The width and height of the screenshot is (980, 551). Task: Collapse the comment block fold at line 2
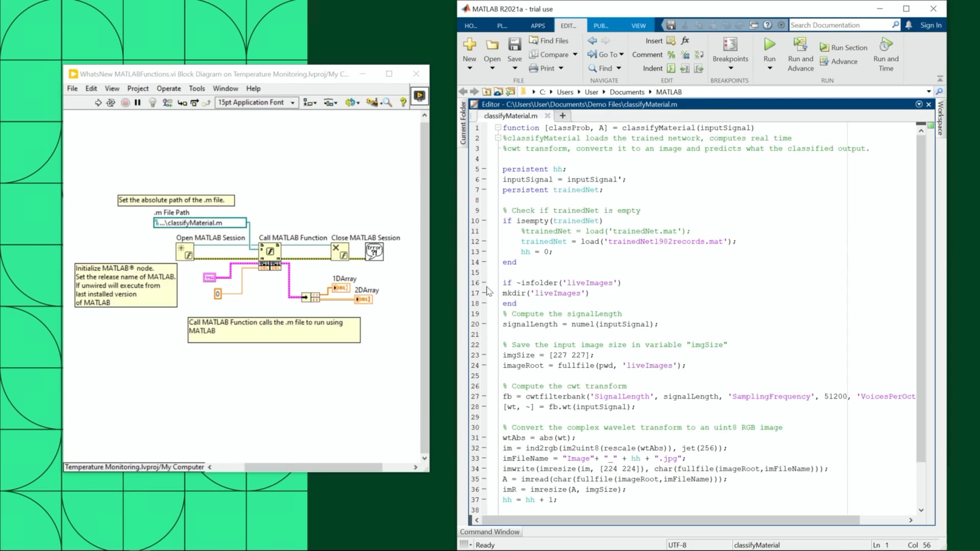tap(498, 138)
